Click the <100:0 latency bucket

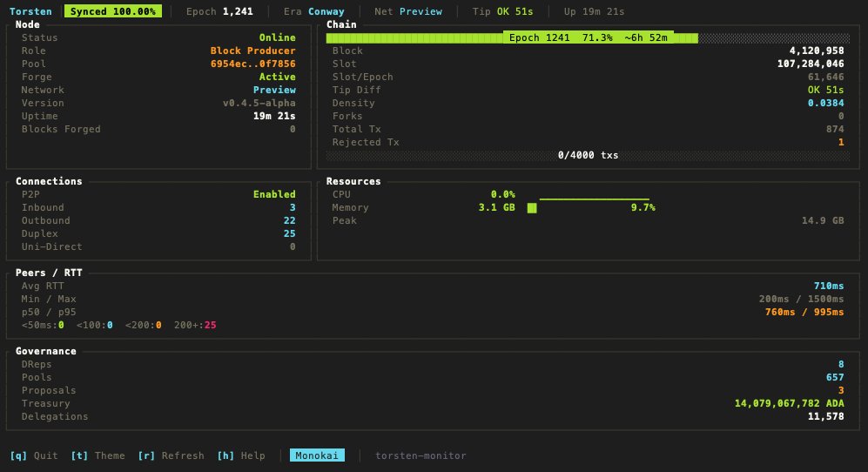point(95,325)
